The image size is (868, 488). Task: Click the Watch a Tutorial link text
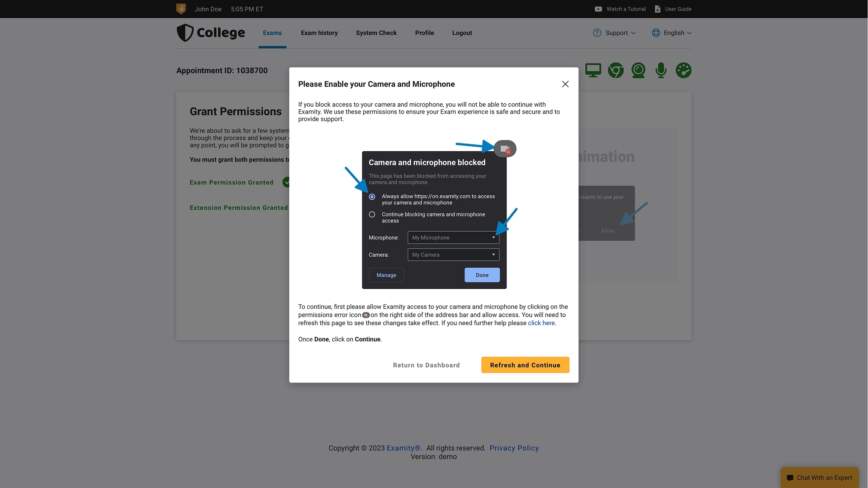click(x=626, y=9)
